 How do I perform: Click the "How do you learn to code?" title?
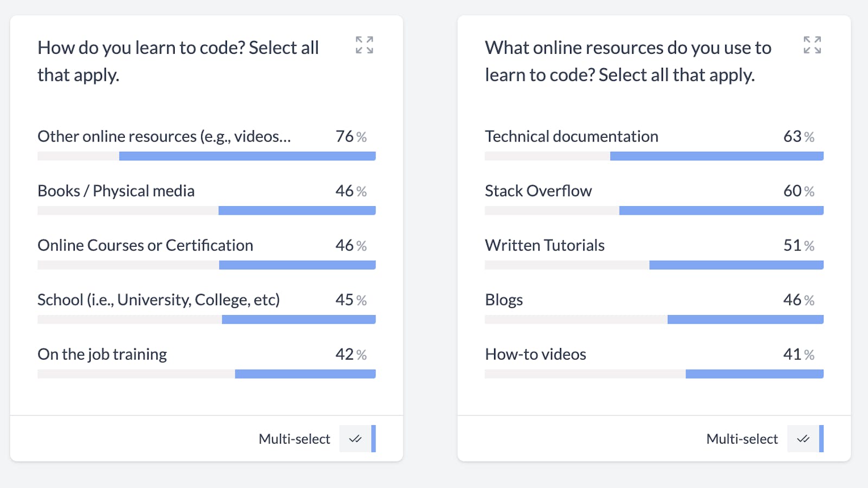coord(178,61)
